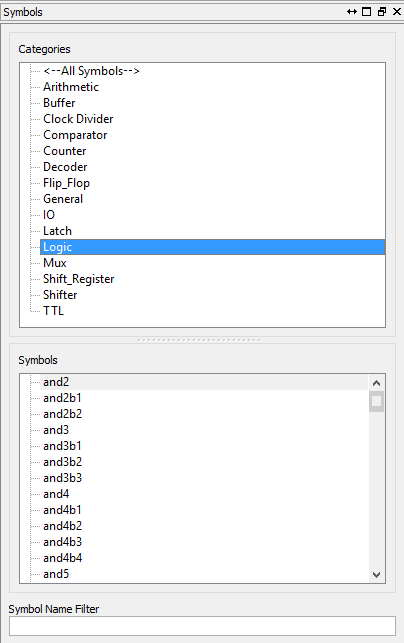
Task: Select the Mux category
Action: tap(55, 263)
